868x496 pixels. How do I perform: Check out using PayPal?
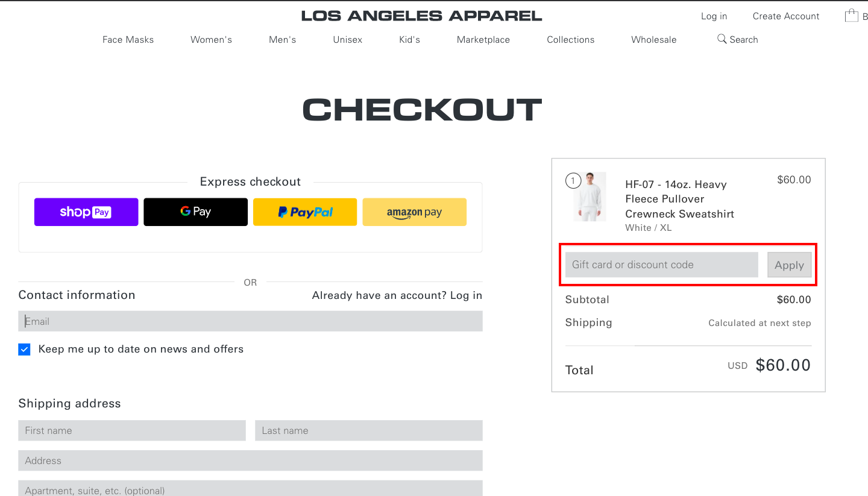pyautogui.click(x=305, y=212)
